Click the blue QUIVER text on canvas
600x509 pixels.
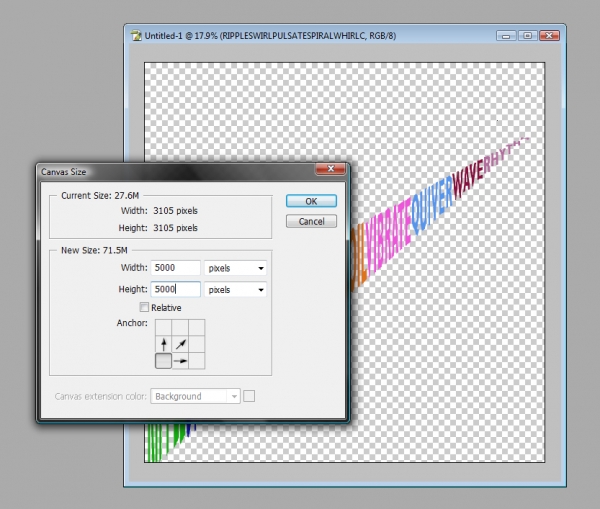click(x=432, y=206)
